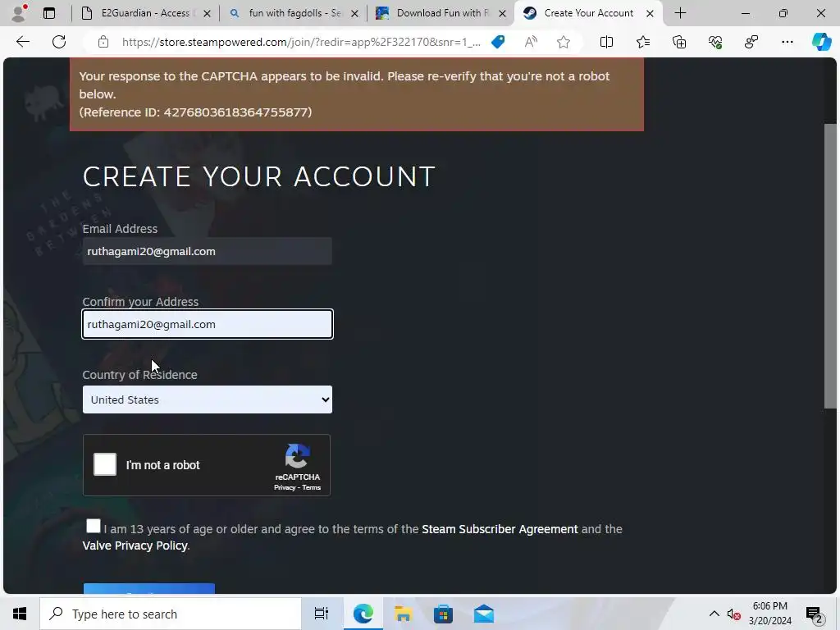Open notification center
The image size is (840, 630).
[815, 614]
